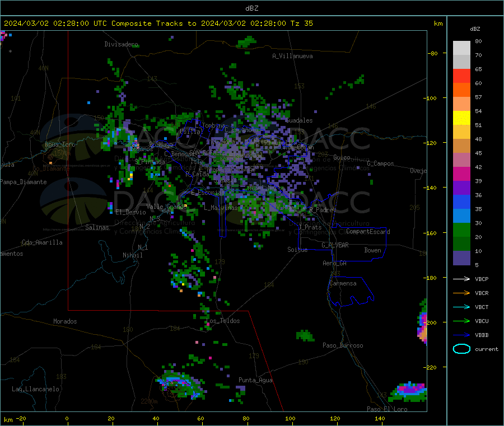Click the L_Malvinas label
Image resolution: width=504 pixels, height=426 pixels.
221,208
